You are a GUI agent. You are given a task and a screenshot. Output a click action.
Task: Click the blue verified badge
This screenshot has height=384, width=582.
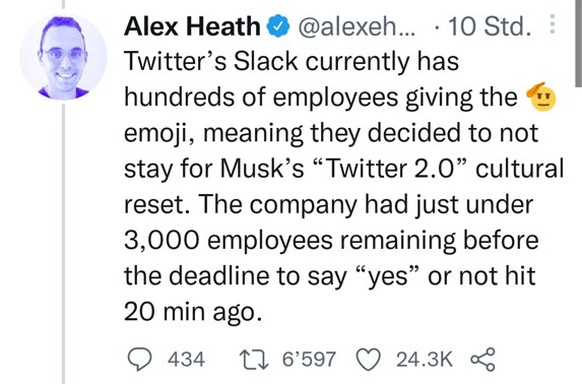point(279,27)
